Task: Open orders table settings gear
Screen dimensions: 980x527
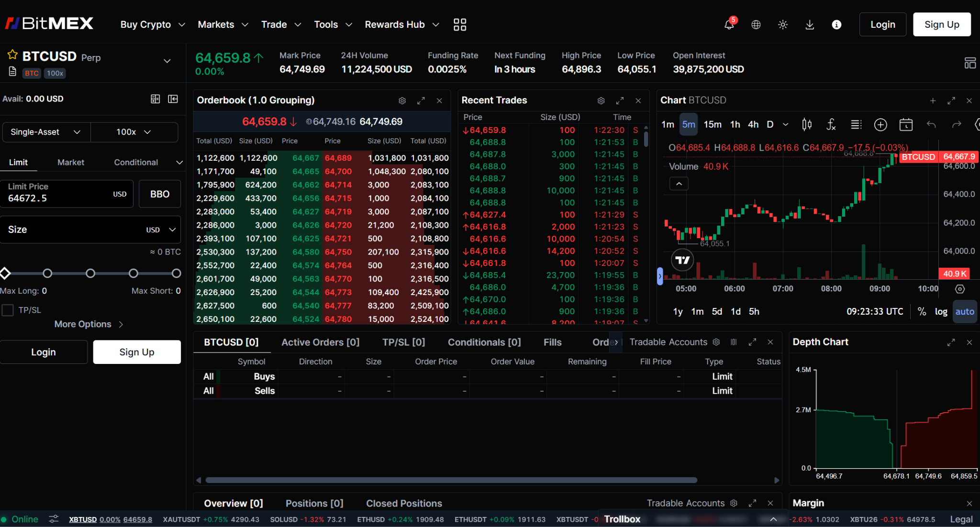Action: point(716,342)
